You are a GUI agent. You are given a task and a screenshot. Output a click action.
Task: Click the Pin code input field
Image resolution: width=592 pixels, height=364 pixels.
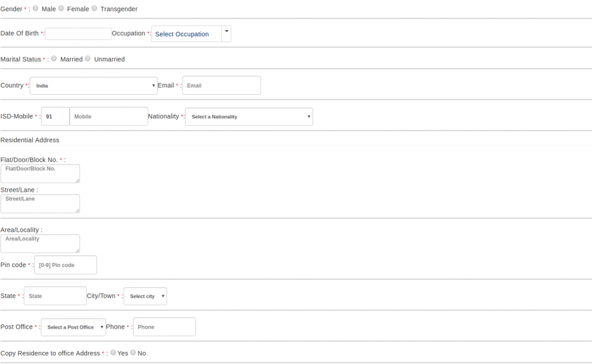[65, 265]
